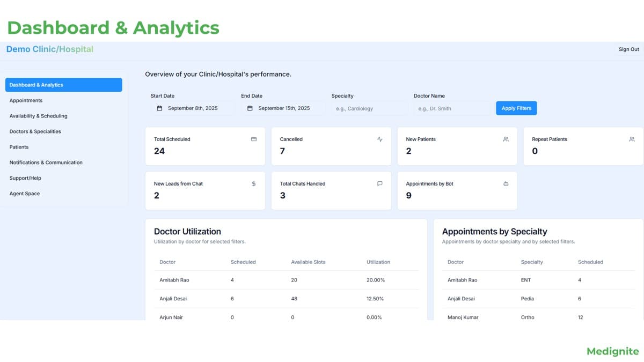Viewport: 644px width, 362px height.
Task: Click the dollar icon on New Leads card
Action: 253,183
